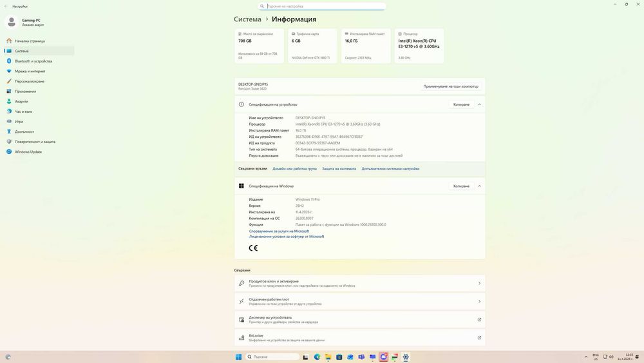Open Допълнителни системни настройки link

coord(390,168)
